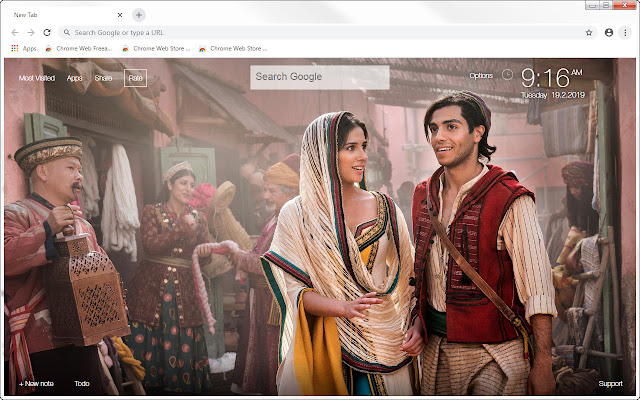Viewport: 640px width, 400px height.
Task: Click the date Tuesday 19.2.2019
Action: coord(553,95)
